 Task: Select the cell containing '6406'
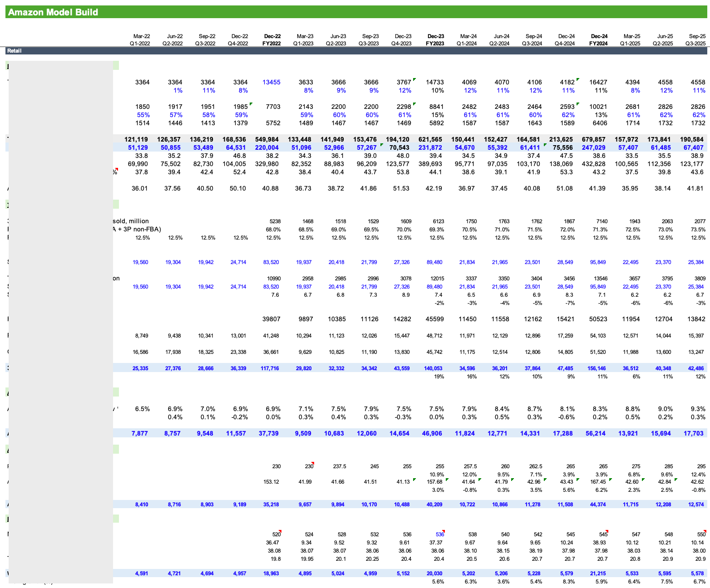(x=600, y=123)
